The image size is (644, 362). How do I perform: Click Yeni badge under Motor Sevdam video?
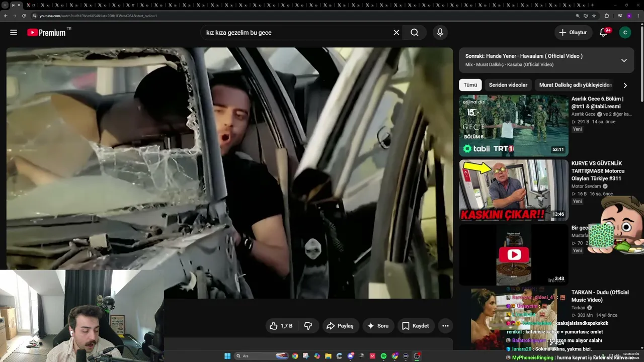pyautogui.click(x=577, y=201)
